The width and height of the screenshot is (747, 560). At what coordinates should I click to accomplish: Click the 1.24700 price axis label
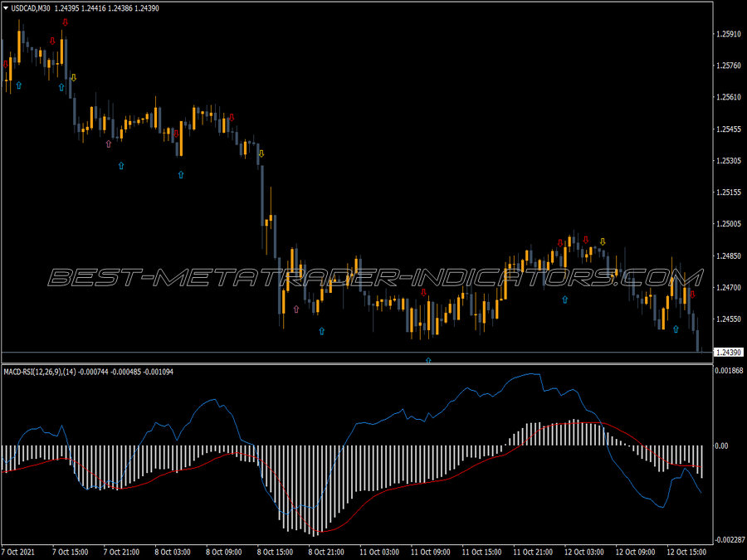[729, 287]
